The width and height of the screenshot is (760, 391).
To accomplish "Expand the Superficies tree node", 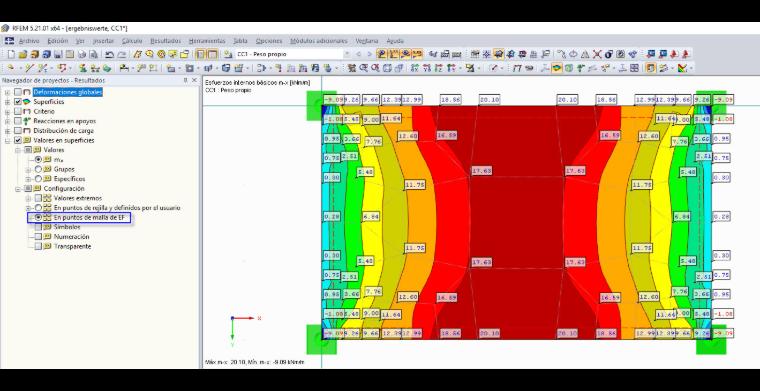I will (x=8, y=102).
